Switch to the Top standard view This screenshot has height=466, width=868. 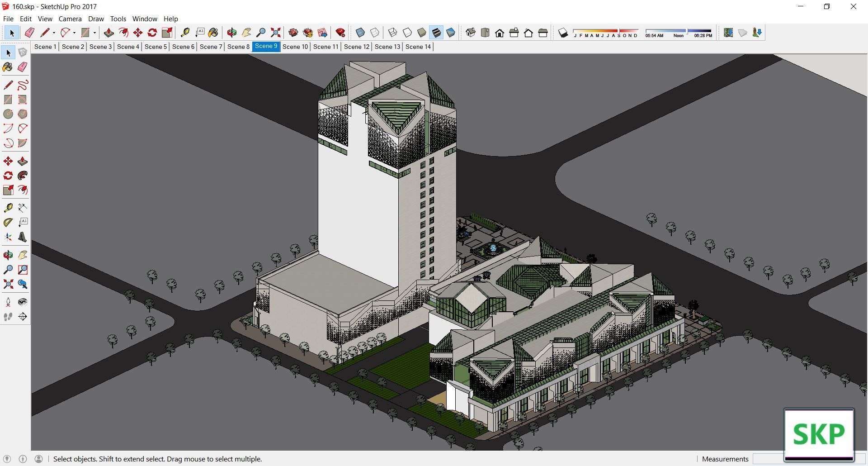485,33
